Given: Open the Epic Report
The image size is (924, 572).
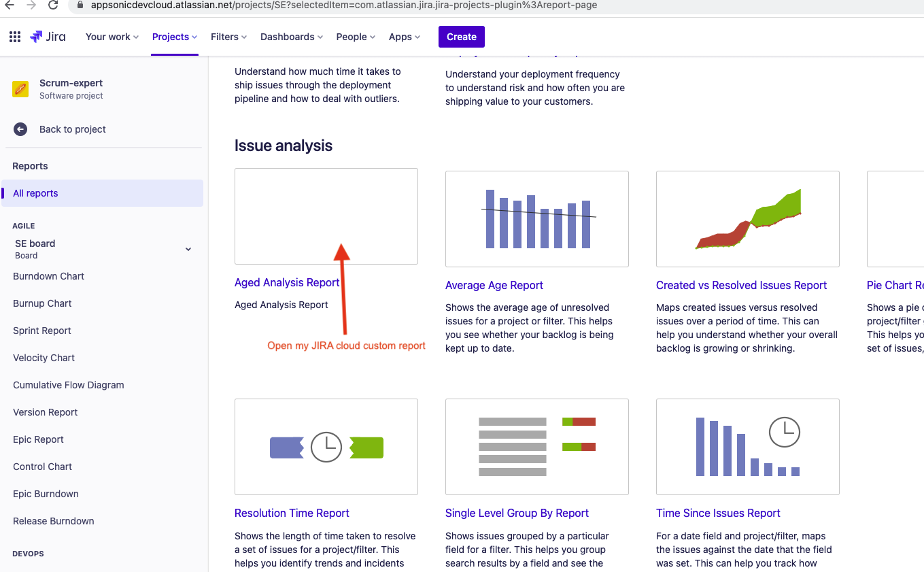Looking at the screenshot, I should [38, 439].
